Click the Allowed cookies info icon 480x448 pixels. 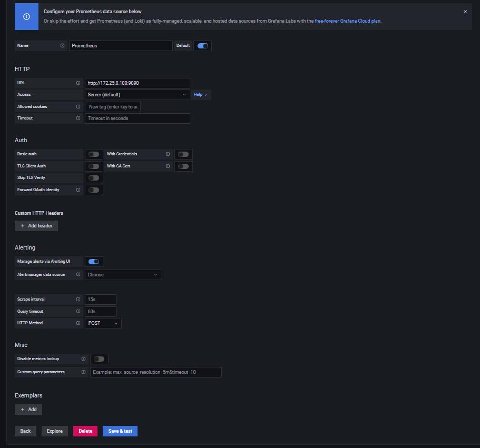(78, 106)
